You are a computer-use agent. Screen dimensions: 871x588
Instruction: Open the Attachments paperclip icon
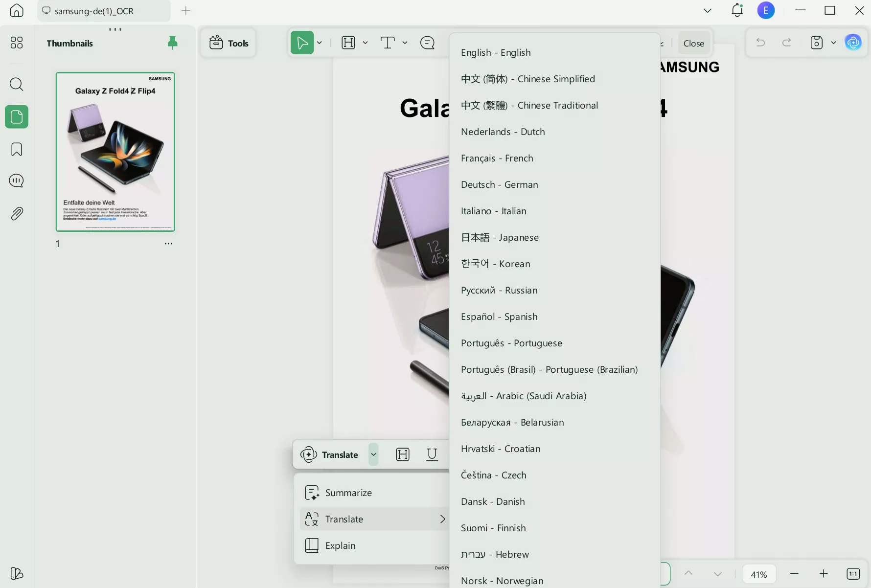(17, 214)
